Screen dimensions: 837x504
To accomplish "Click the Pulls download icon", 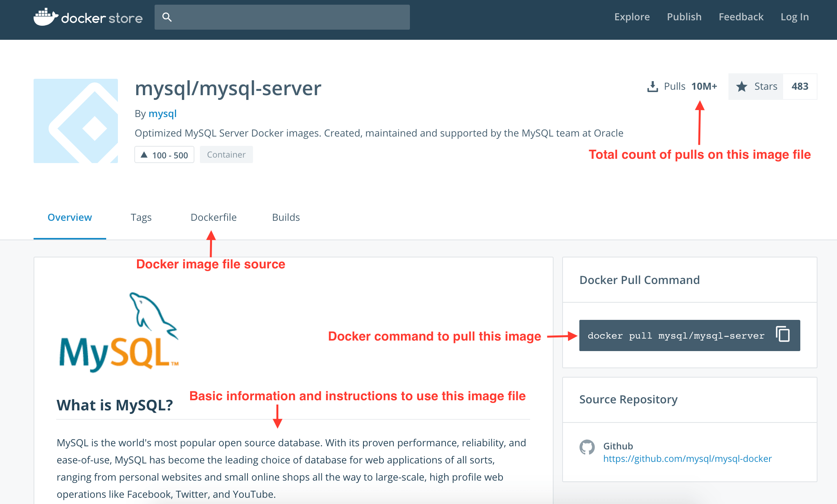I will point(652,87).
